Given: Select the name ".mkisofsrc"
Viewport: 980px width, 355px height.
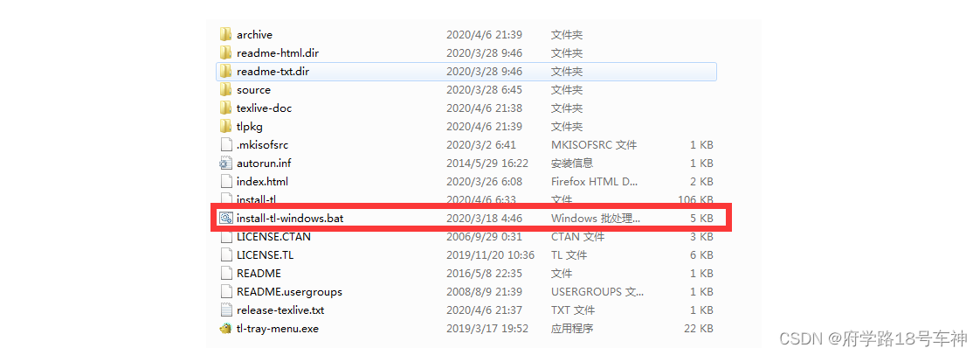Looking at the screenshot, I should 263,144.
